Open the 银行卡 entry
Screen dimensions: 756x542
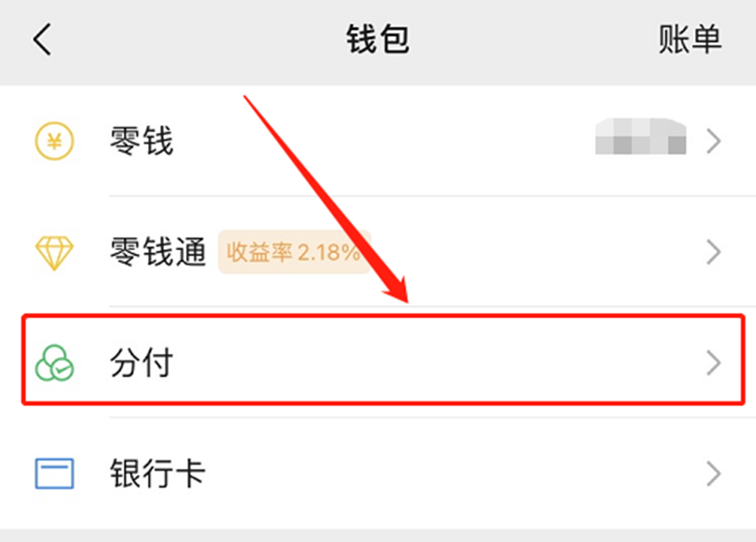click(378, 473)
